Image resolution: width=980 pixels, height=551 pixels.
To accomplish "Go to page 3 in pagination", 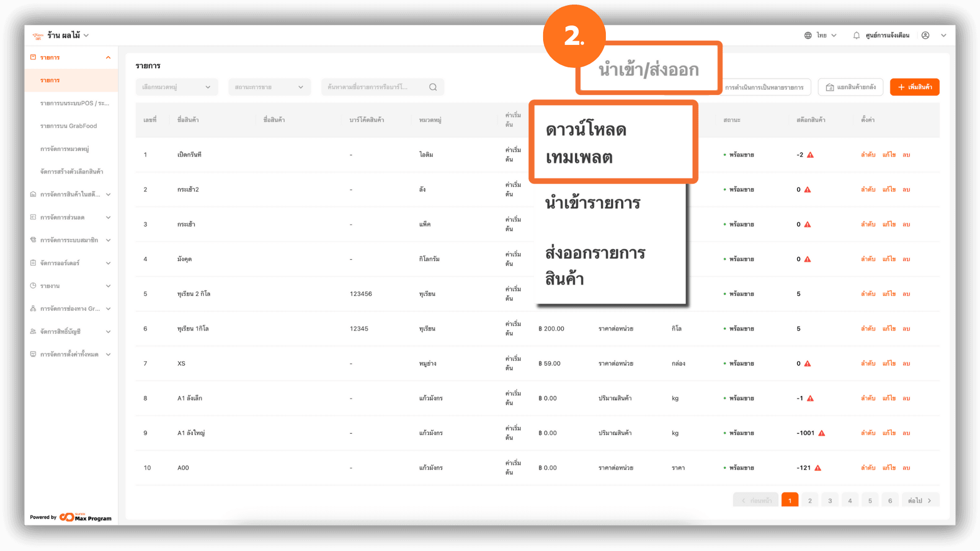I will click(830, 500).
